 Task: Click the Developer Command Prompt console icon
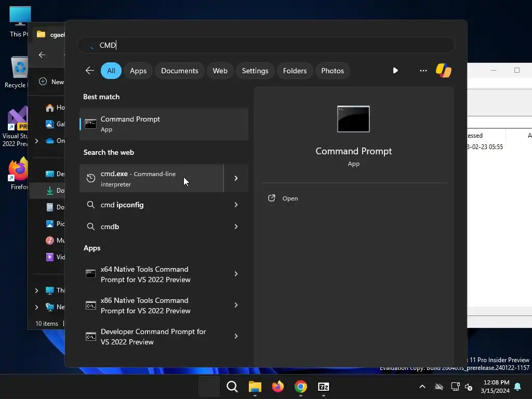click(x=90, y=337)
